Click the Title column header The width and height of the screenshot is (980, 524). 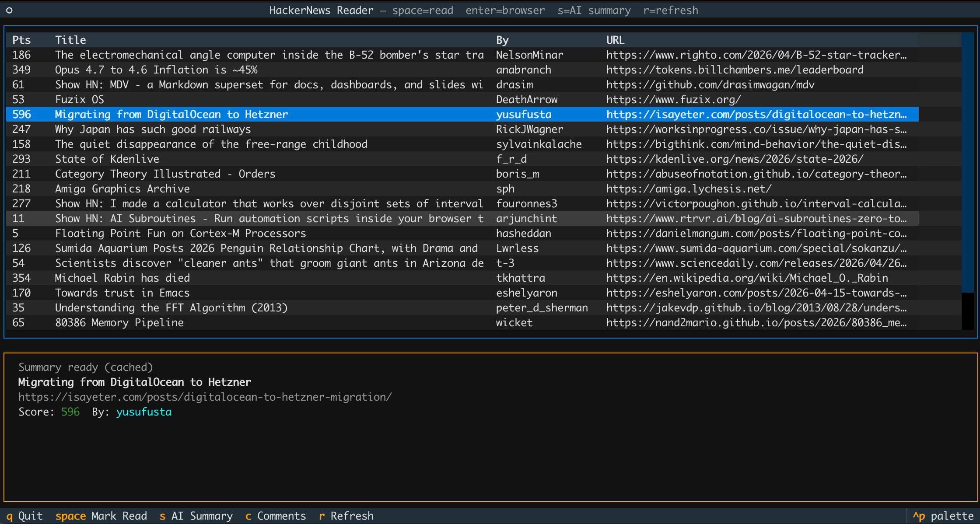pyautogui.click(x=70, y=40)
